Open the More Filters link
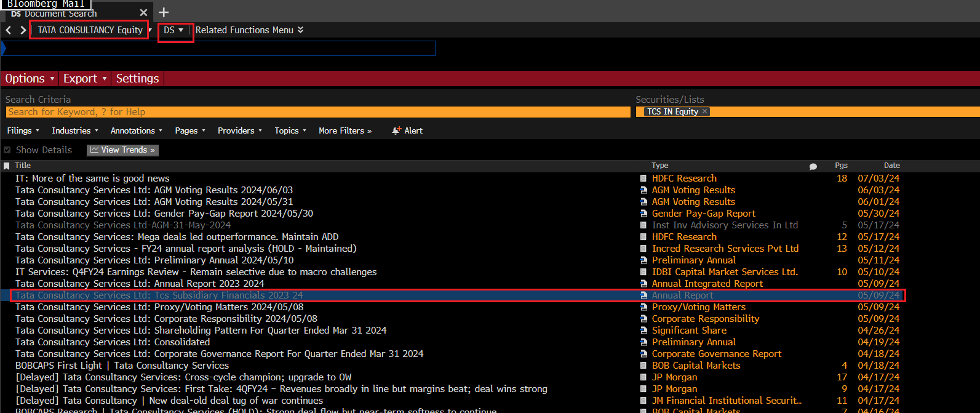Image resolution: width=980 pixels, height=413 pixels. click(x=345, y=130)
